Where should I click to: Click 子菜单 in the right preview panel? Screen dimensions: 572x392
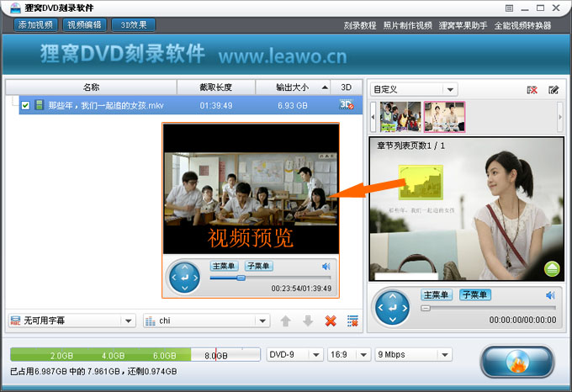coord(474,294)
